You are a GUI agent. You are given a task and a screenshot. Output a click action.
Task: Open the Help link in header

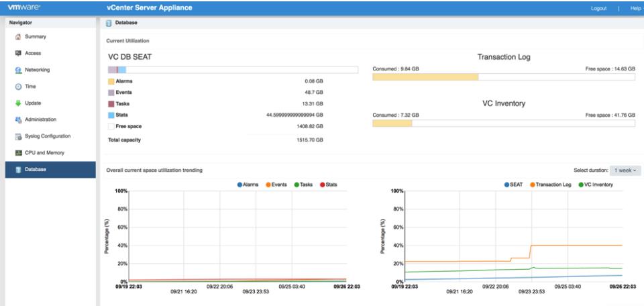click(x=635, y=8)
